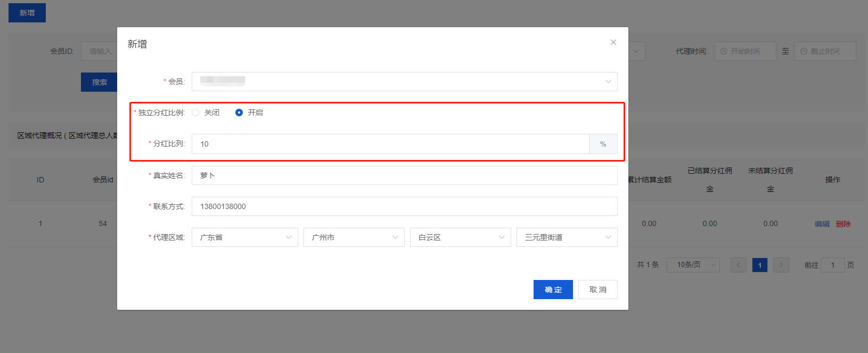
Task: Expand the 广东省 province dropdown
Action: point(244,237)
